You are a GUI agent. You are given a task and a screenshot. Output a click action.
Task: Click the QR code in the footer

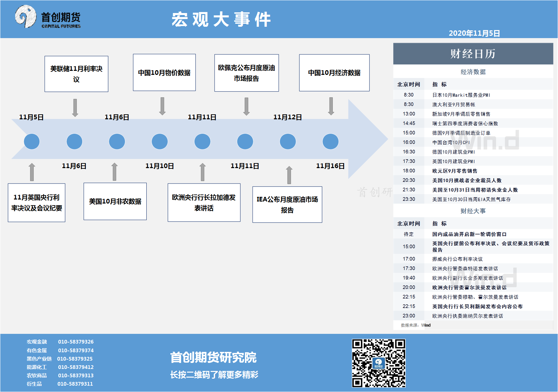[379, 363]
